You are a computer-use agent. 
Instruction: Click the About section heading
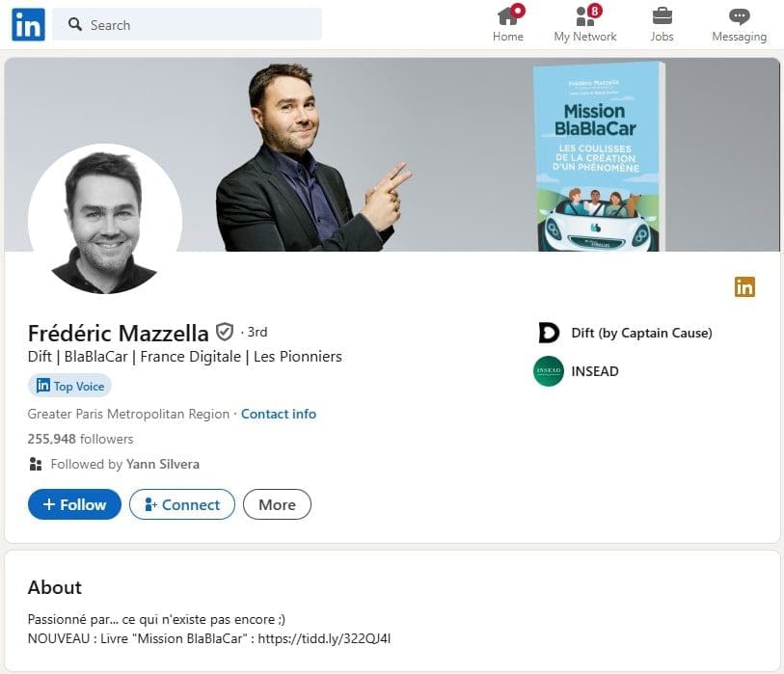[x=55, y=587]
